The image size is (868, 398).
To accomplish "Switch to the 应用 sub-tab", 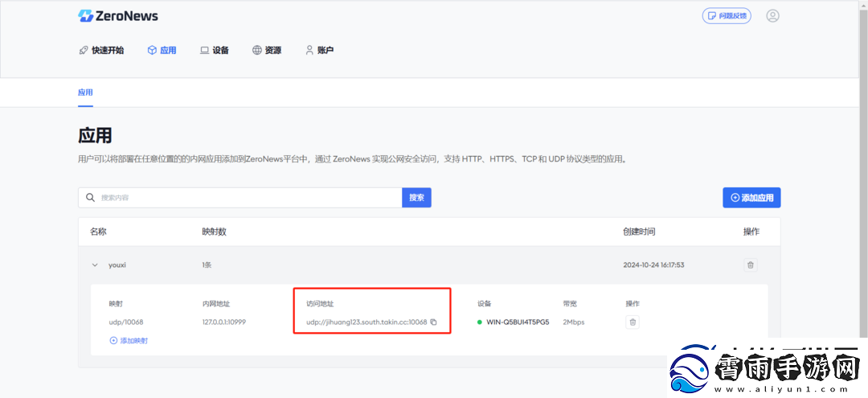I will (85, 92).
